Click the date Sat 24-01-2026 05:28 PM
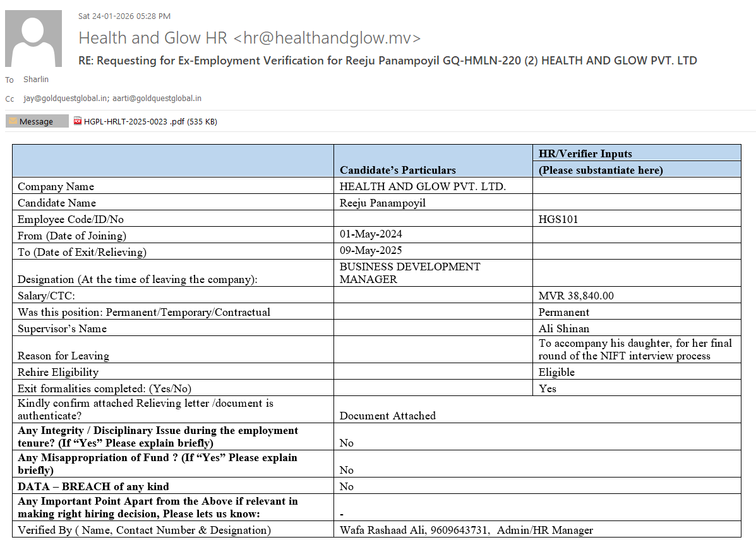756x547 pixels. pyautogui.click(x=124, y=16)
